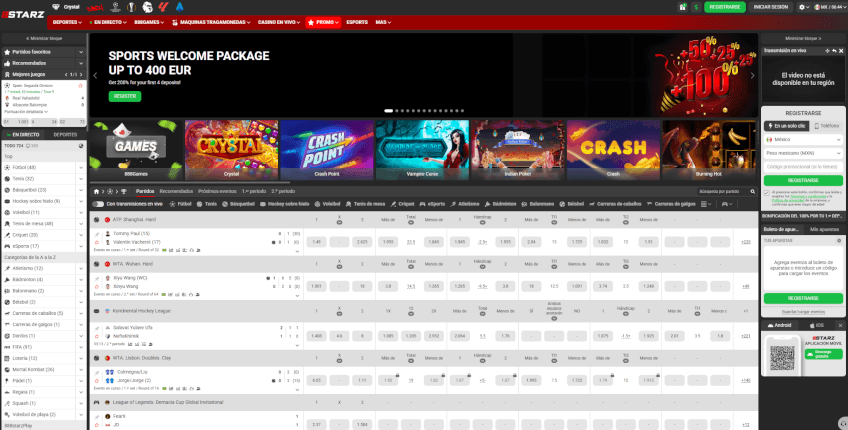Click the 888STARZ logo

coord(23,15)
